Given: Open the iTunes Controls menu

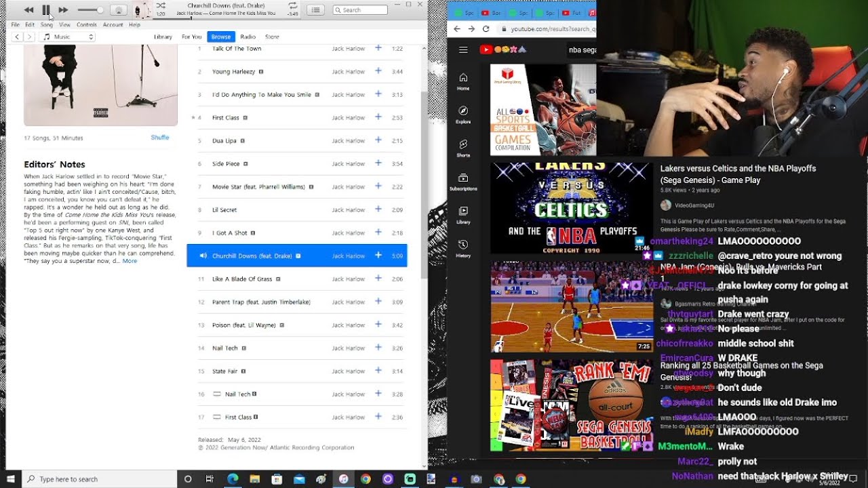Looking at the screenshot, I should click(87, 24).
